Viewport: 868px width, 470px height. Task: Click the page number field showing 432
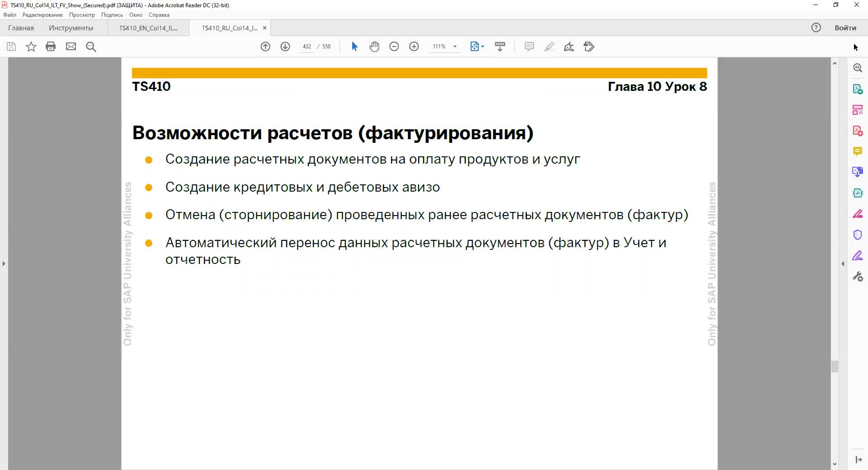pos(307,47)
